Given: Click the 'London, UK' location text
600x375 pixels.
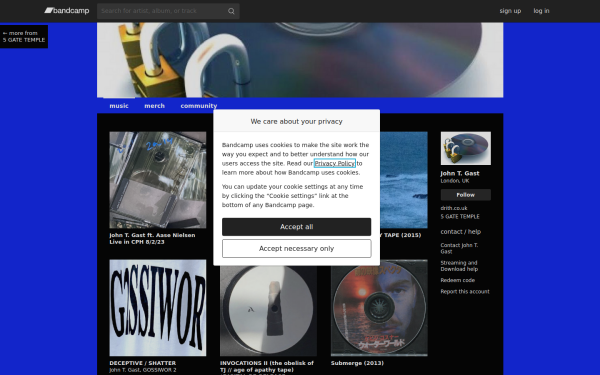Looking at the screenshot, I should (x=455, y=181).
